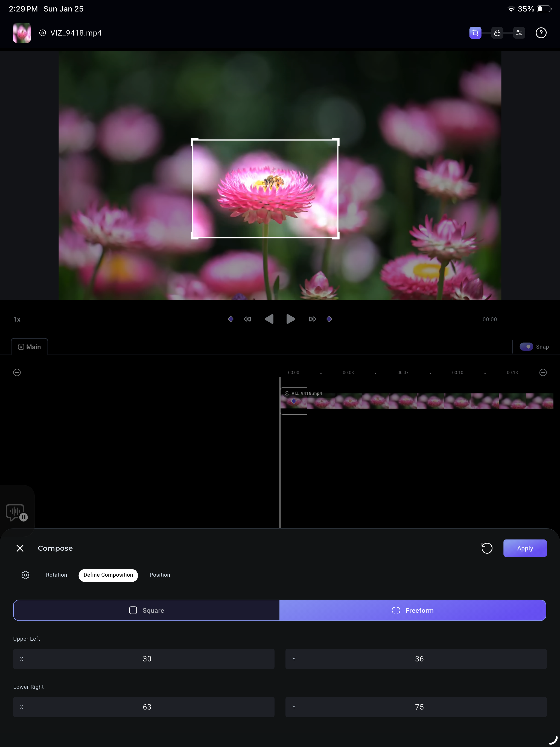This screenshot has width=560, height=747.
Task: Open the color filters icon in top bar
Action: tap(497, 33)
